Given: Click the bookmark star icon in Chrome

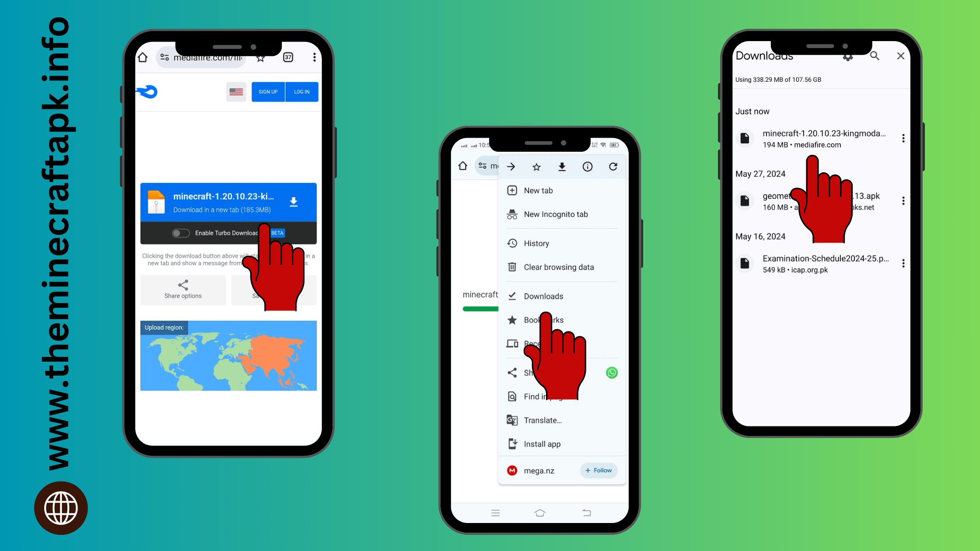Looking at the screenshot, I should (x=536, y=167).
